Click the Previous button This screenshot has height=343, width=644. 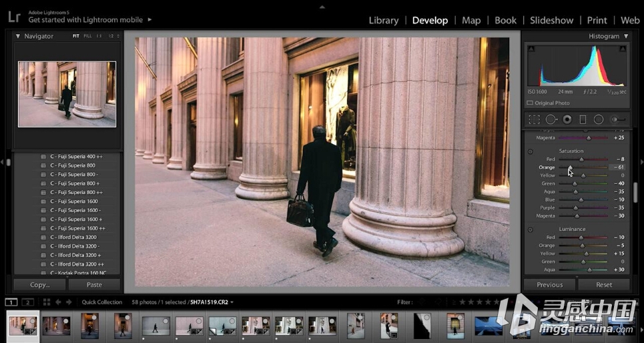(x=549, y=285)
